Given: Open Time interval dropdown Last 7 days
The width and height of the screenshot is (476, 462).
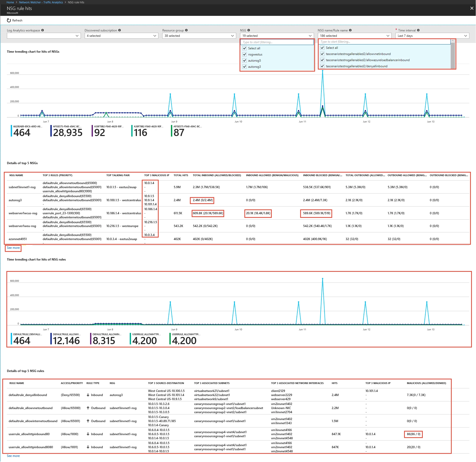Looking at the screenshot, I should coord(432,36).
